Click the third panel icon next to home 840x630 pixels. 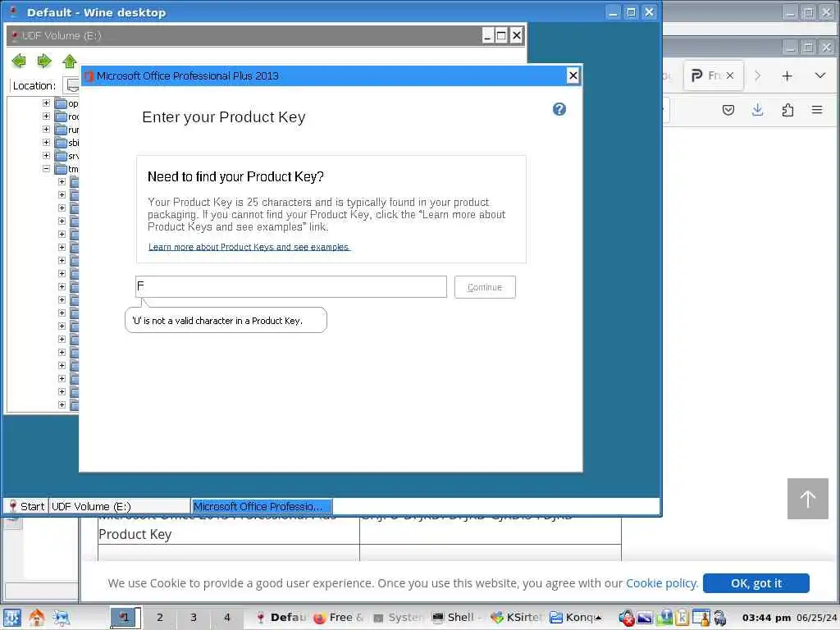(61, 618)
